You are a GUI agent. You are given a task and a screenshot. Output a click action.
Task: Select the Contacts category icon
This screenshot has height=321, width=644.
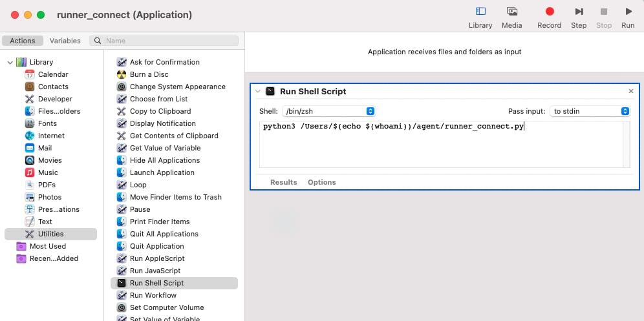(30, 87)
